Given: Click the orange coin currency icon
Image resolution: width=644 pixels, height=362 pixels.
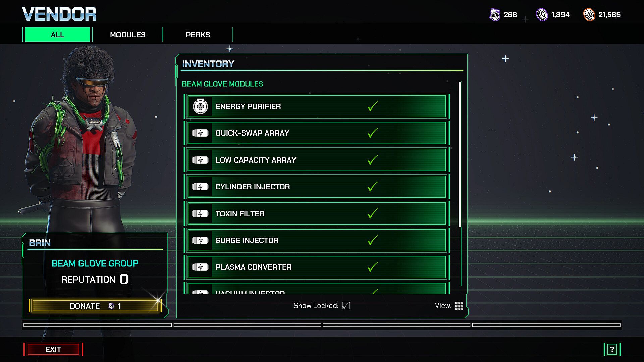Looking at the screenshot, I should point(589,15).
